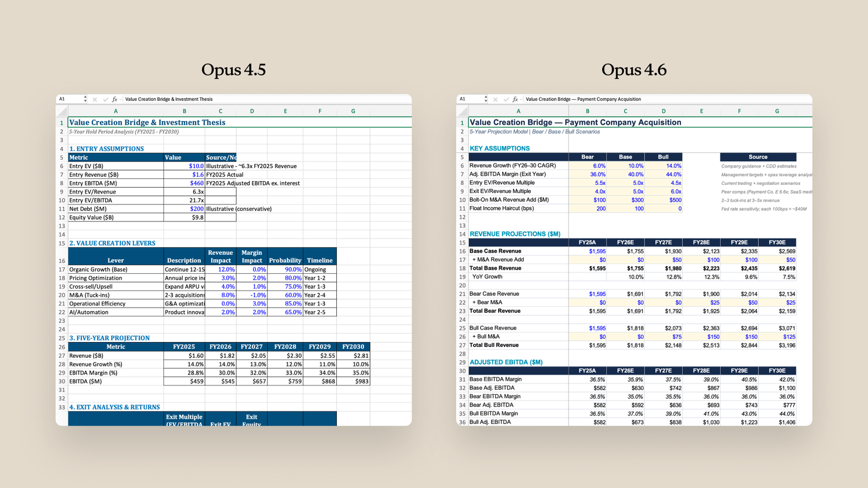Image resolution: width=868 pixels, height=488 pixels.
Task: Select row 30 header in the Opus 4.6 sheet
Action: (462, 371)
